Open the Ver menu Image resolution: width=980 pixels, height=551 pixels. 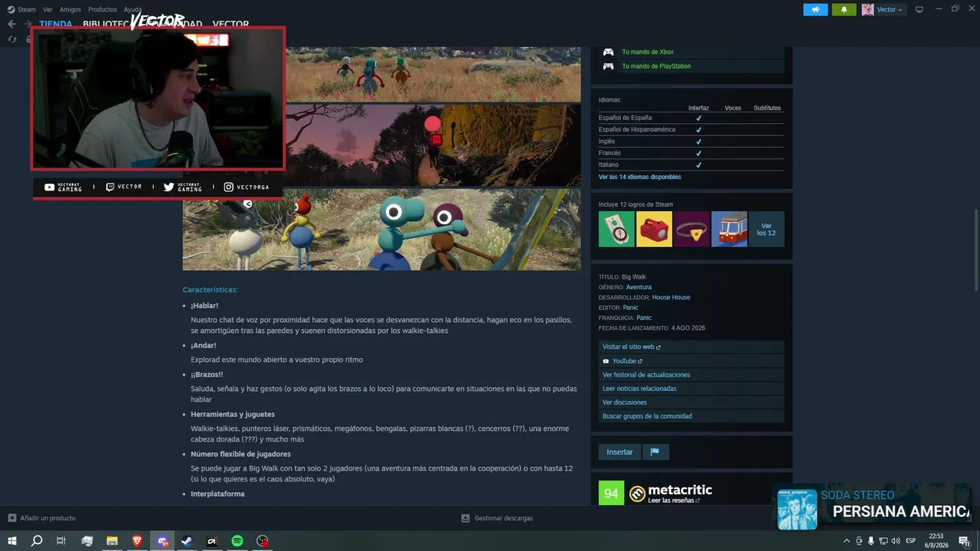coord(47,9)
